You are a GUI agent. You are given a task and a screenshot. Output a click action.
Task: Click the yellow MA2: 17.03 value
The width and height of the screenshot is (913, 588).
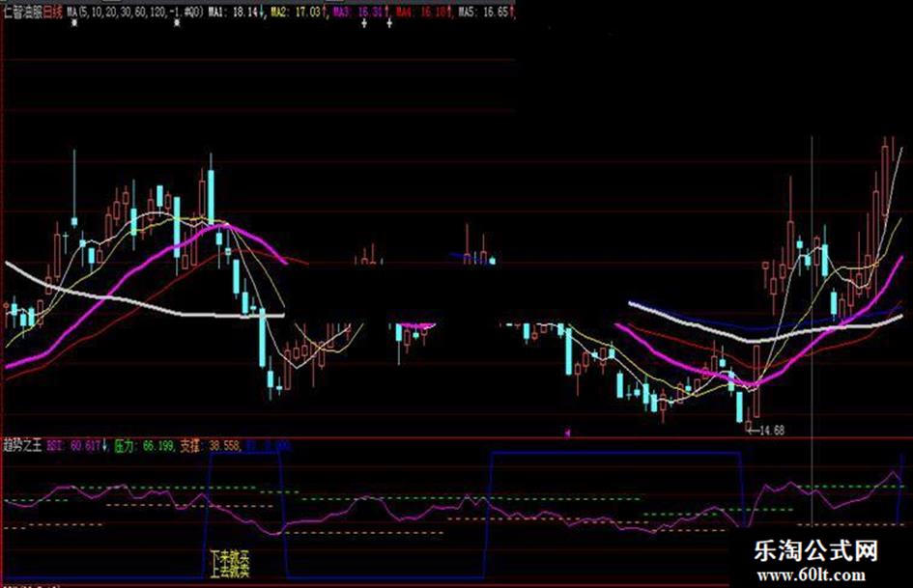coord(298,12)
